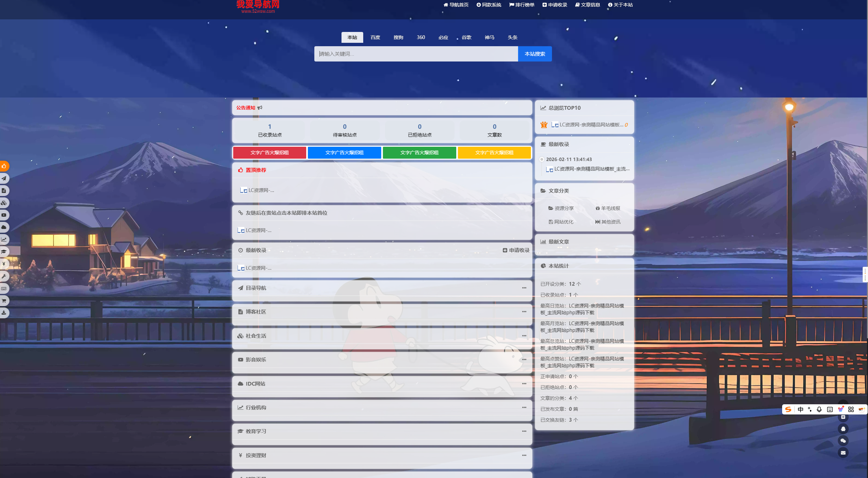Click the shopping cart sidebar icon
Viewport: 868px width, 478px height.
pos(4,301)
